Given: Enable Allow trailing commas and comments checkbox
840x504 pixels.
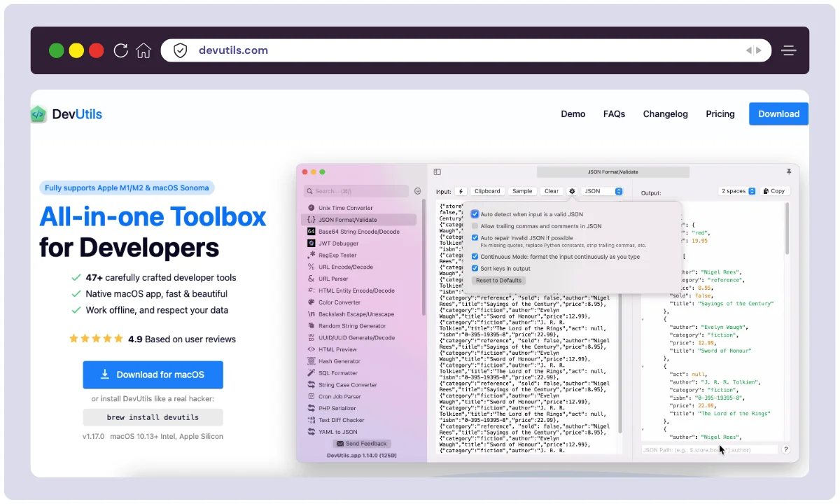Looking at the screenshot, I should tap(475, 226).
